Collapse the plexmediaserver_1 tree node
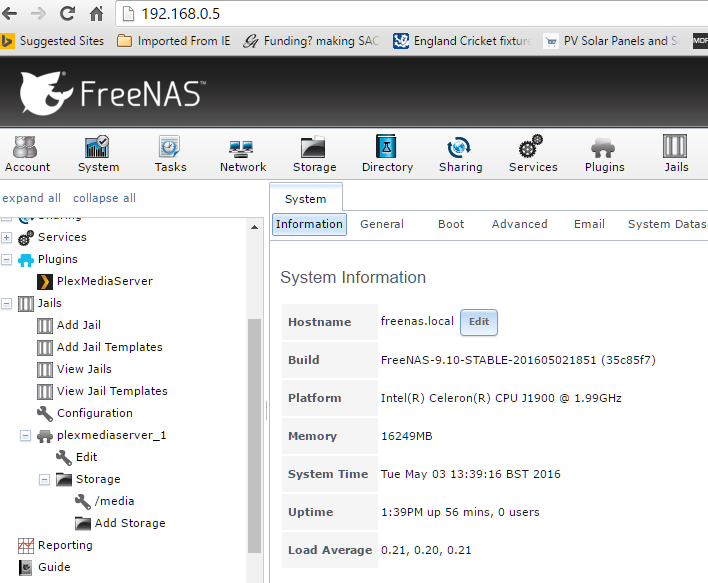The image size is (708, 583). 25,436
